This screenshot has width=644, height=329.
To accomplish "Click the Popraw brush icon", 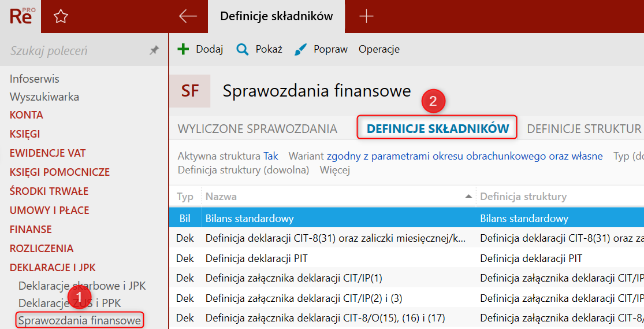I will point(300,50).
